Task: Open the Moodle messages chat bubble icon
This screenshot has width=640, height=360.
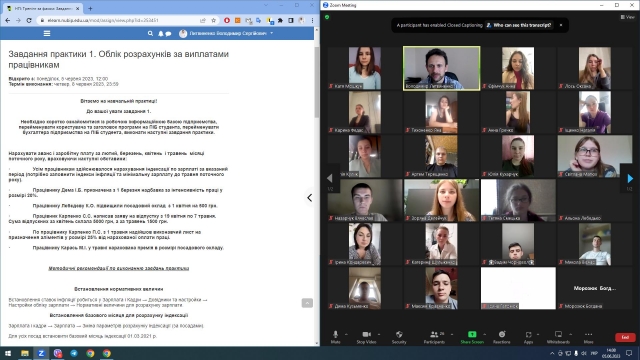Action: tap(168, 34)
